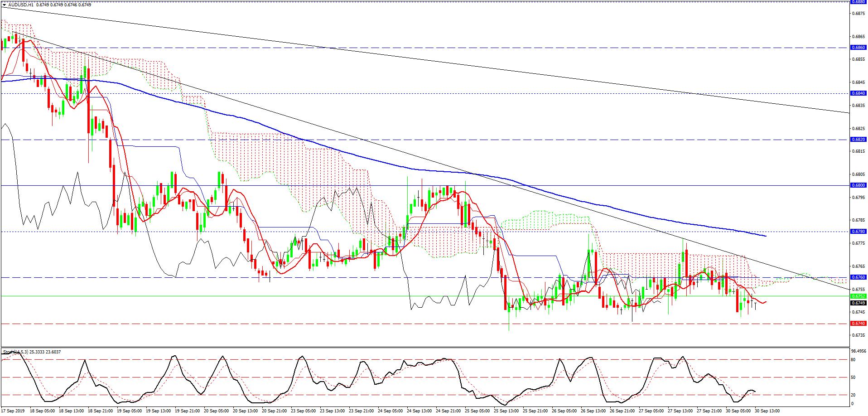Select the blue 0.6800 price level label
868x416 pixels.
858,185
